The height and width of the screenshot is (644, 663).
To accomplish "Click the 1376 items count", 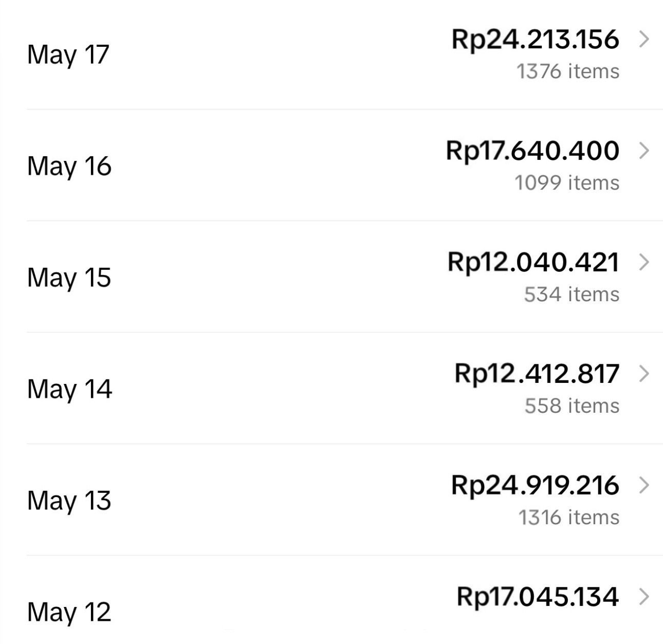I will [568, 71].
